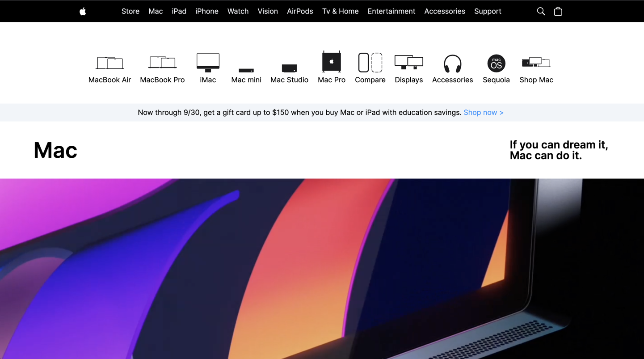Select the Mac mini icon

click(x=246, y=70)
